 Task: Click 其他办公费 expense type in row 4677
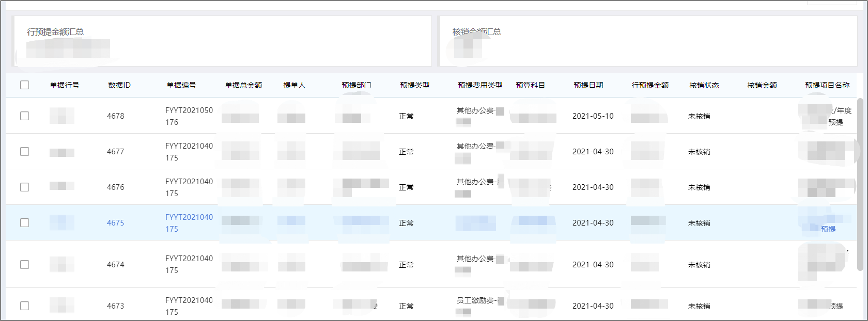click(475, 146)
